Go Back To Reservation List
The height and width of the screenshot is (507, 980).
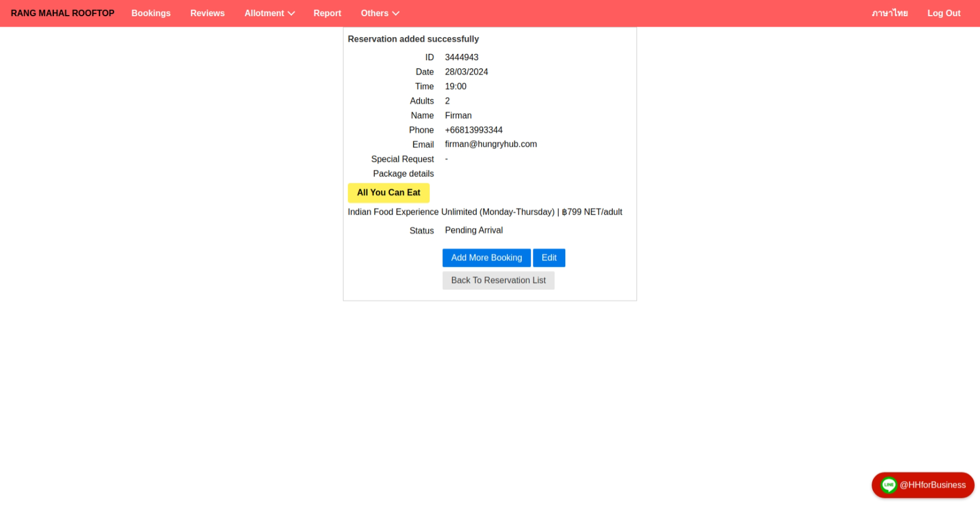pyautogui.click(x=498, y=281)
